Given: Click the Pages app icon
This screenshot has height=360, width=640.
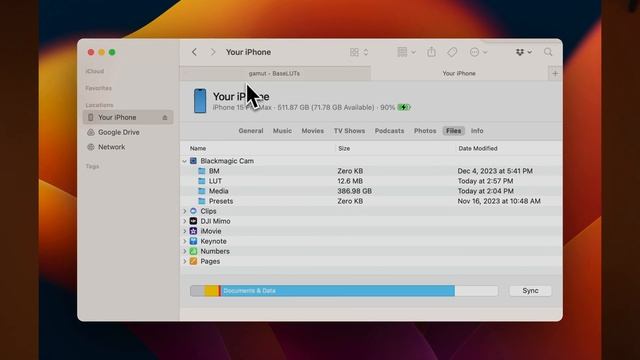Looking at the screenshot, I should coord(193,262).
